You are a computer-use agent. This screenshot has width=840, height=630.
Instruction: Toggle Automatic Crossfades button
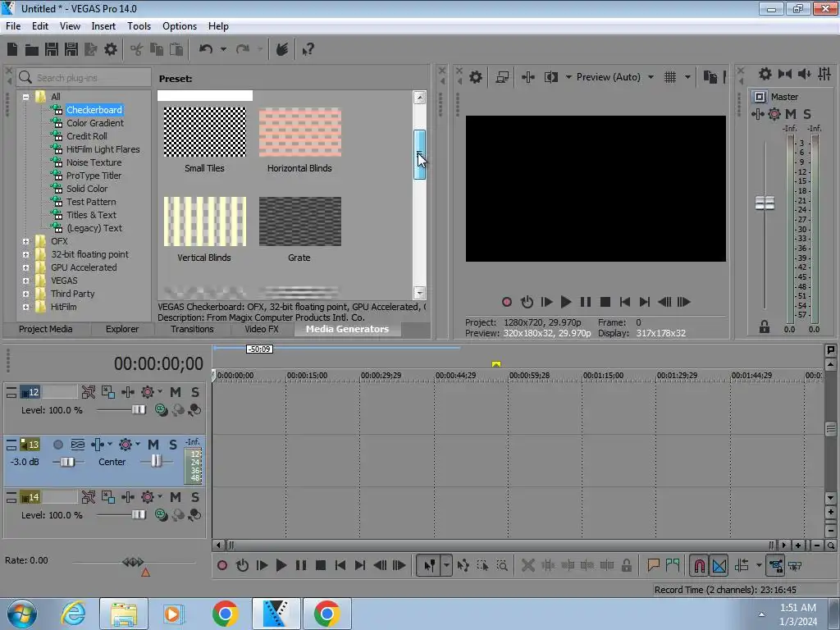pos(719,565)
